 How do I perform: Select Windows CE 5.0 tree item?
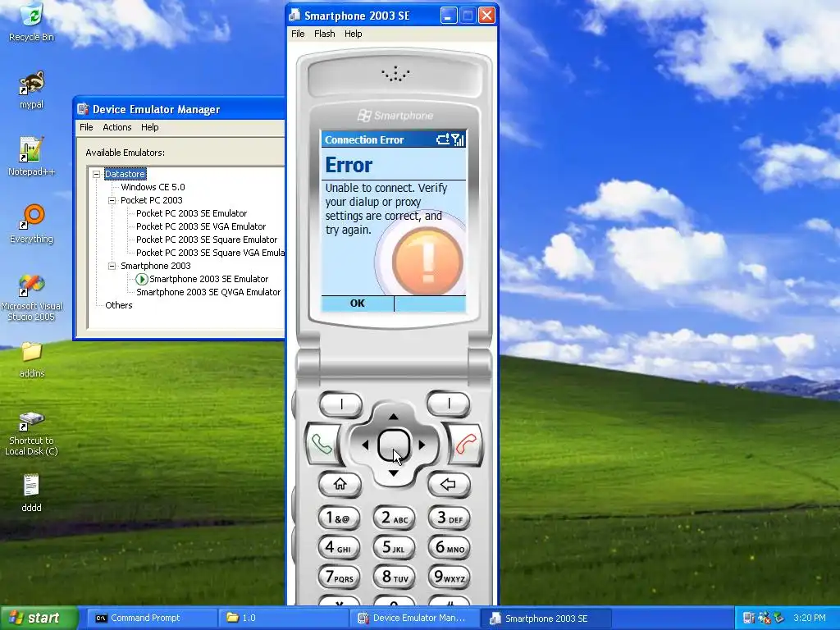(x=153, y=187)
